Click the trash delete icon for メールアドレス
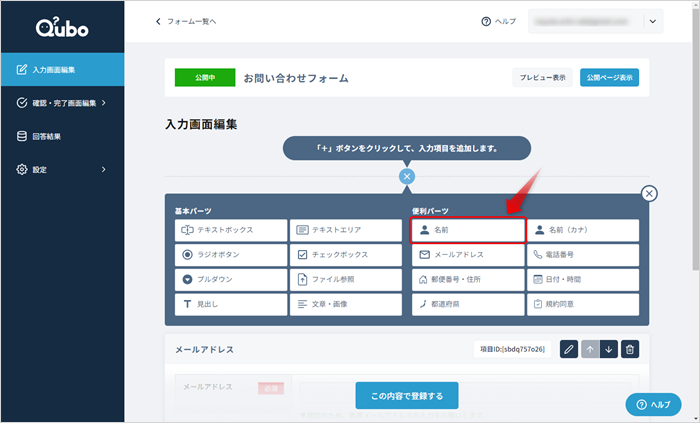The width and height of the screenshot is (700, 423). (630, 349)
